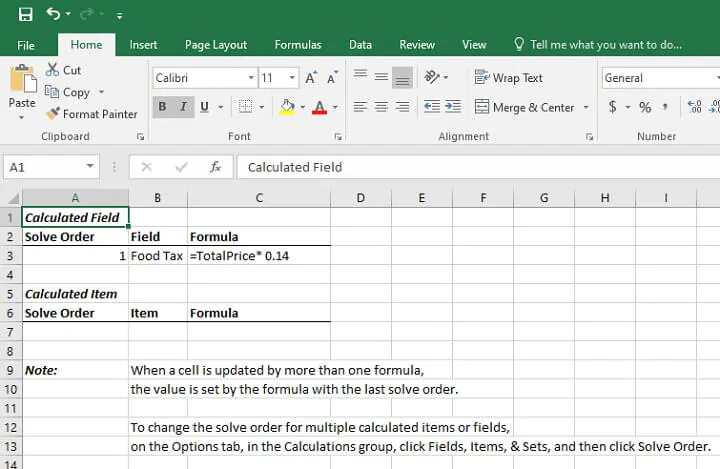The image size is (720, 469).
Task: Click Decrease Font Size icon
Action: 332,78
